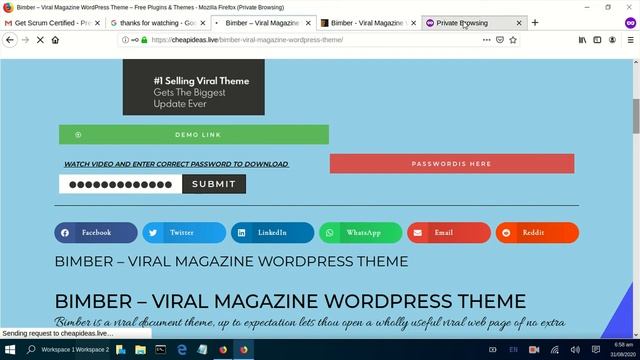Select the active Bimber – Viral Magazine tab

point(263,23)
